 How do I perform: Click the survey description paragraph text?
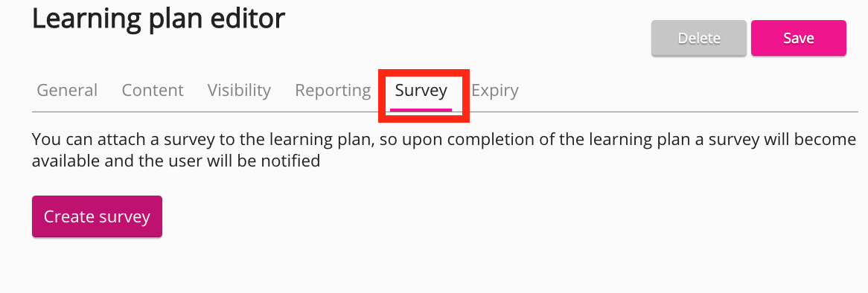(444, 149)
